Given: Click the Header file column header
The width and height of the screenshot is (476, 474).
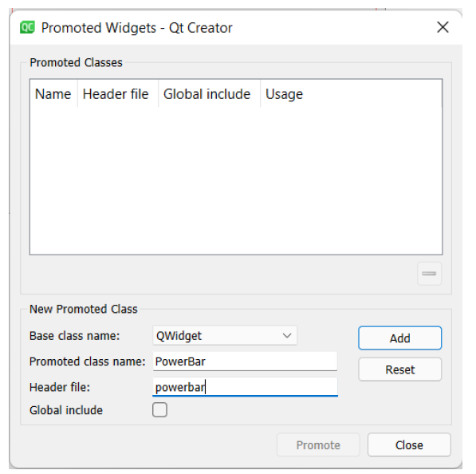Looking at the screenshot, I should [118, 94].
